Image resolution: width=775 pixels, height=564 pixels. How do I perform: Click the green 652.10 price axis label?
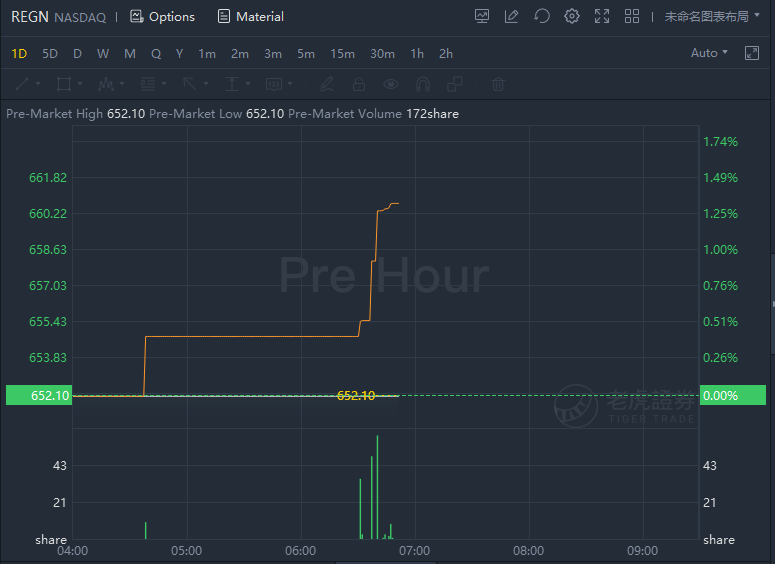pos(39,395)
